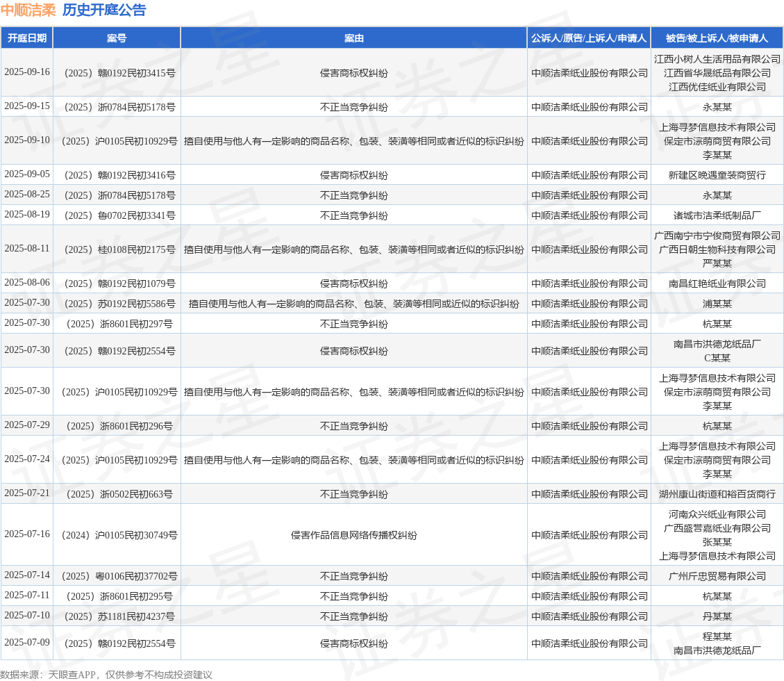Click defendant 诸城市洁柔纸制品厂
The height and width of the screenshot is (681, 784).
coord(717,215)
